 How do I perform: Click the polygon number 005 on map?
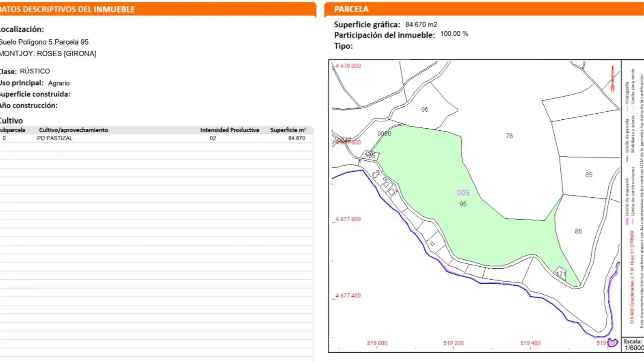[x=463, y=193]
